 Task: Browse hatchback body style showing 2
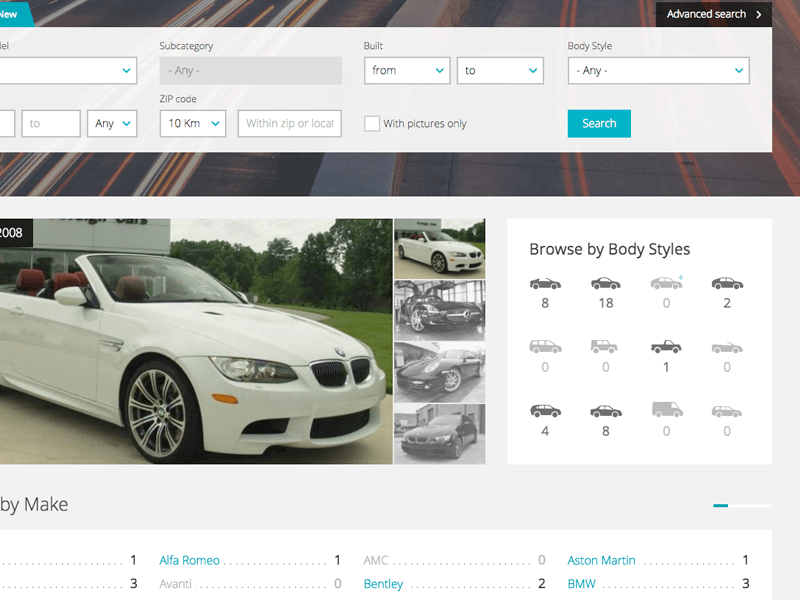click(x=727, y=284)
